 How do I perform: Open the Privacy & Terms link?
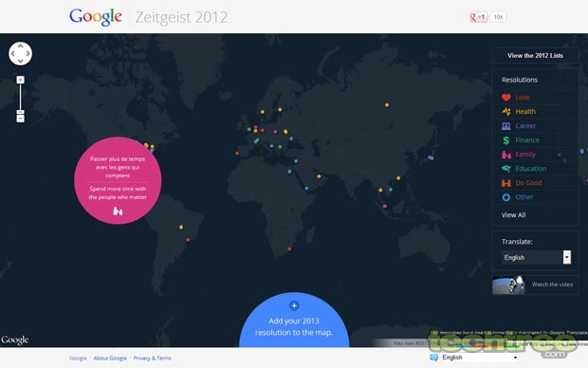[x=153, y=359]
